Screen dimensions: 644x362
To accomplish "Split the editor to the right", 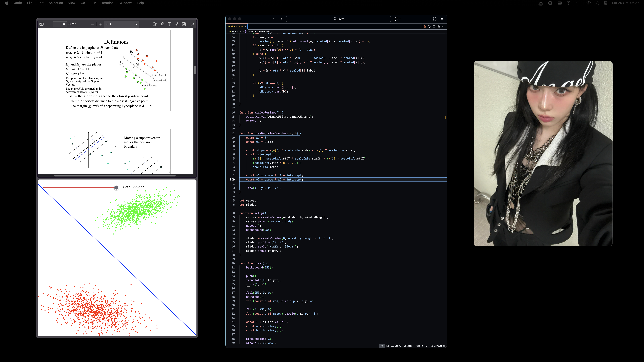I will [434, 27].
